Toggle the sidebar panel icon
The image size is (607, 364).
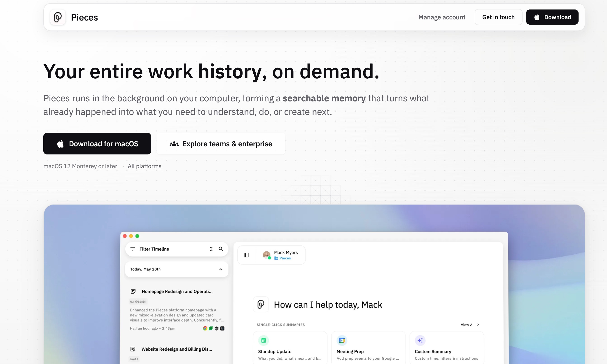pyautogui.click(x=246, y=255)
